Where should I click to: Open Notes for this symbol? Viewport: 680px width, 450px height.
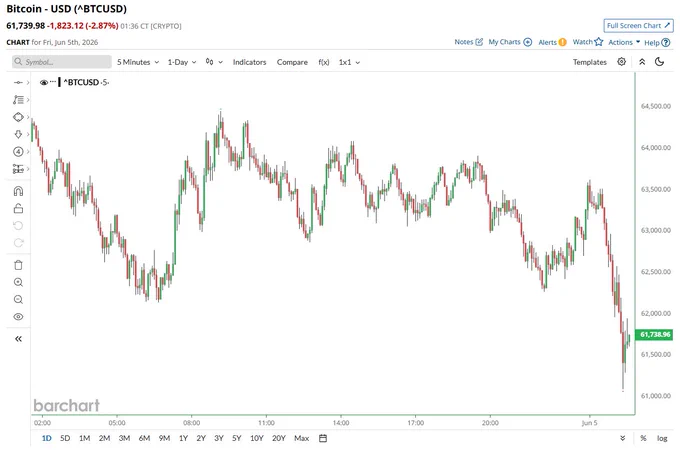(x=468, y=42)
